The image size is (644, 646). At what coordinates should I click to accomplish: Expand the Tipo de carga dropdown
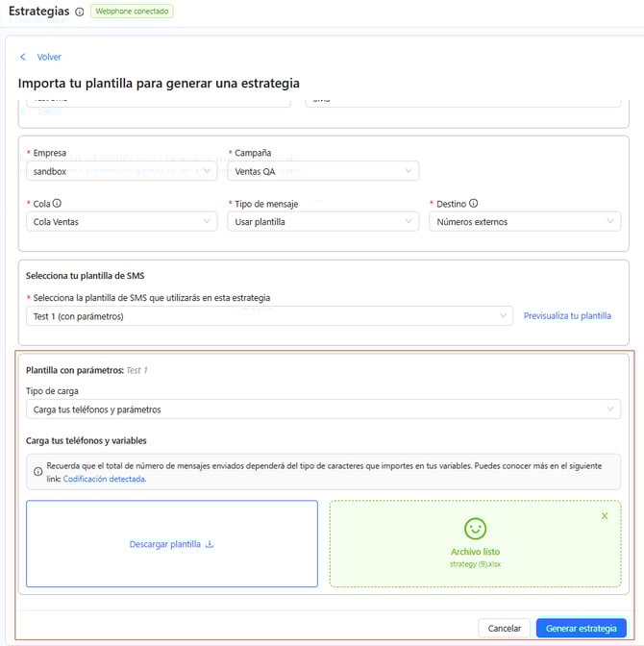coord(323,410)
